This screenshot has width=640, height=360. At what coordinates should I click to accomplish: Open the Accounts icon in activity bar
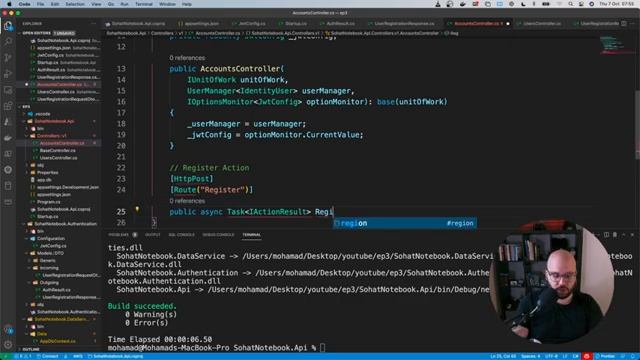[8, 329]
